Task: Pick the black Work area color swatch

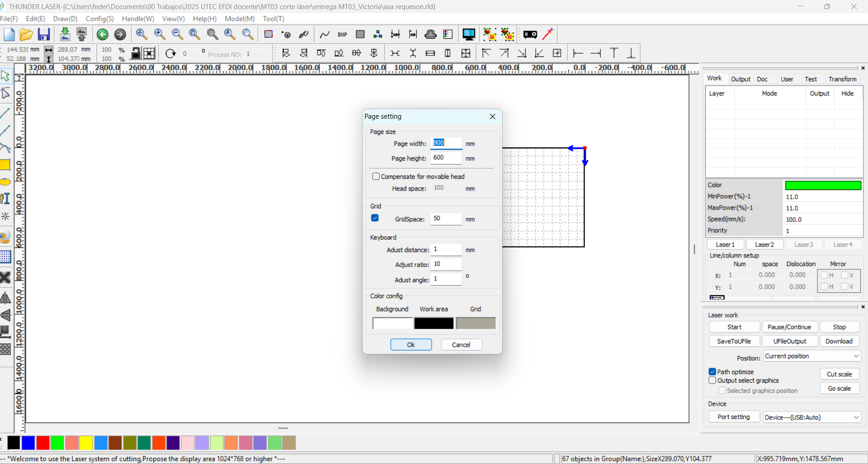Action: pyautogui.click(x=434, y=323)
